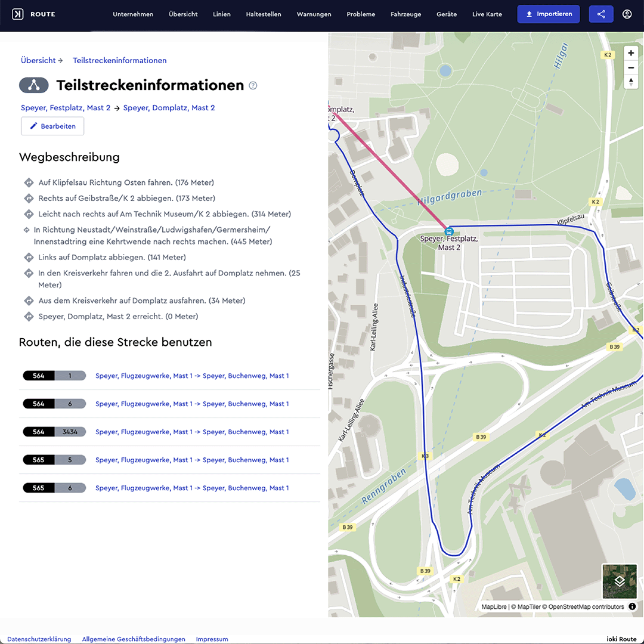Click the Festplatz bus stop marker

(449, 231)
